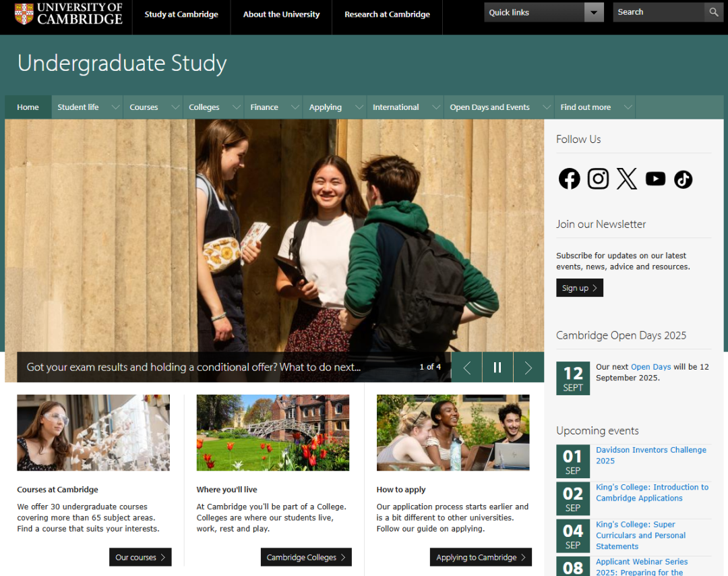
Task: Open Davidson Inventors Challenge 2025 event
Action: pyautogui.click(x=651, y=455)
